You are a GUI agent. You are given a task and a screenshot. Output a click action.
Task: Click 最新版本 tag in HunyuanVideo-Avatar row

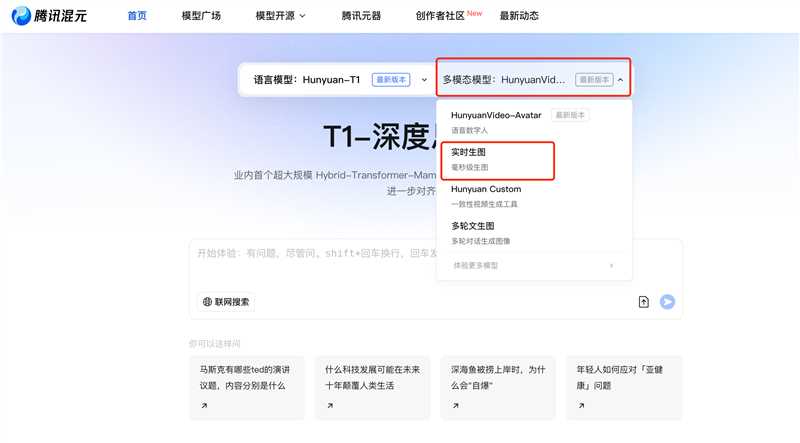coord(570,115)
